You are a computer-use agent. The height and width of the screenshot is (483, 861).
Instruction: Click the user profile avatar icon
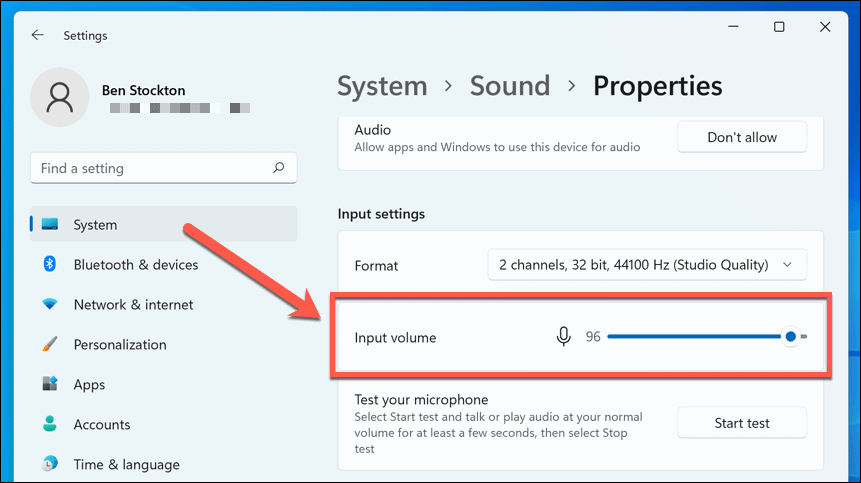click(x=59, y=97)
